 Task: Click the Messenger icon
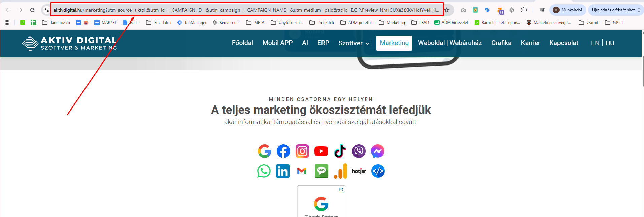pos(378,151)
